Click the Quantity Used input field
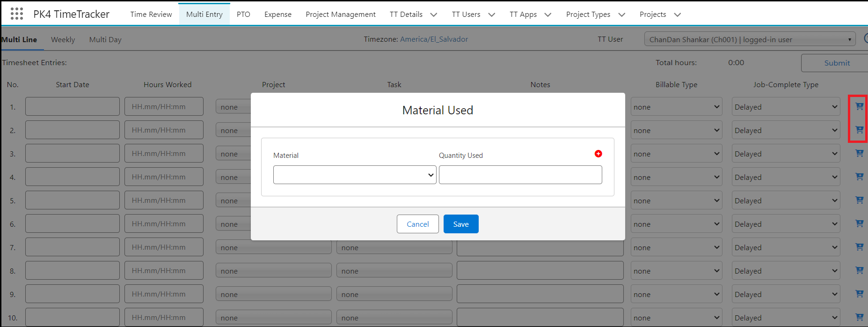 pos(520,175)
